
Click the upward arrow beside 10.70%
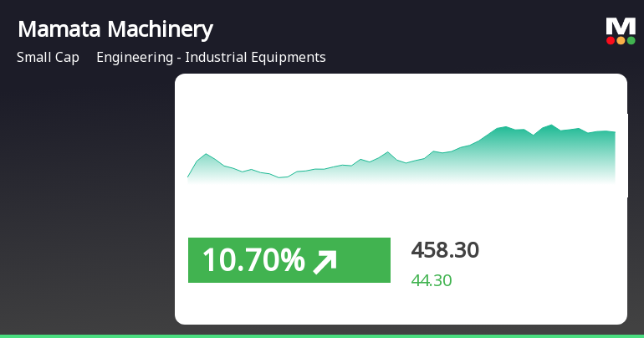pyautogui.click(x=325, y=262)
